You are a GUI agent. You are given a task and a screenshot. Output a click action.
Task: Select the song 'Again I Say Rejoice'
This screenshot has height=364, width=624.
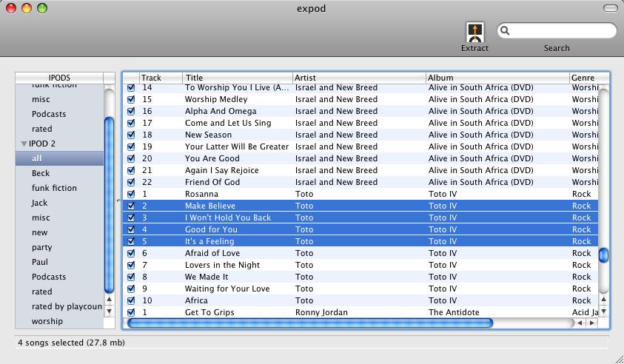click(x=221, y=170)
